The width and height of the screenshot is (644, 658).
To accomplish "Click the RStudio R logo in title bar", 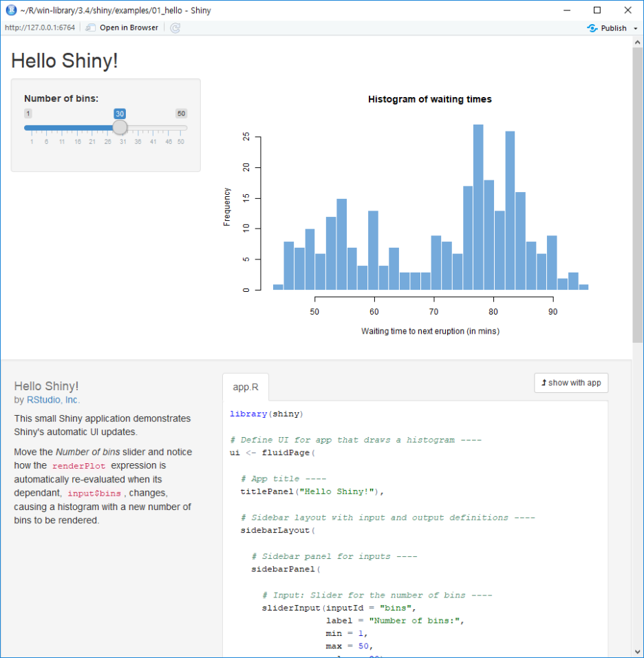I will point(11,10).
